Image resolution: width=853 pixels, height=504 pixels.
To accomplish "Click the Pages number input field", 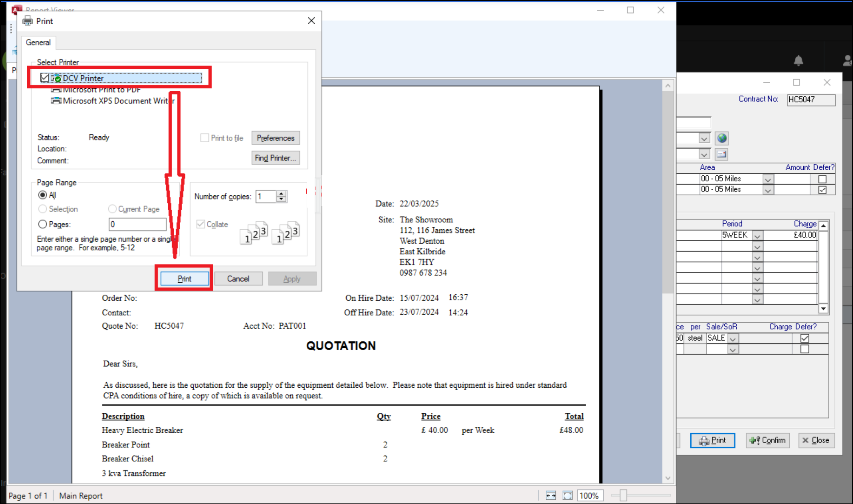I will tap(137, 224).
